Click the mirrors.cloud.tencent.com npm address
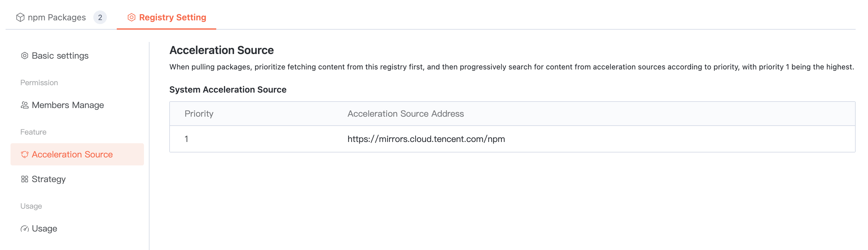Viewport: 868px width, 250px height. pos(426,139)
